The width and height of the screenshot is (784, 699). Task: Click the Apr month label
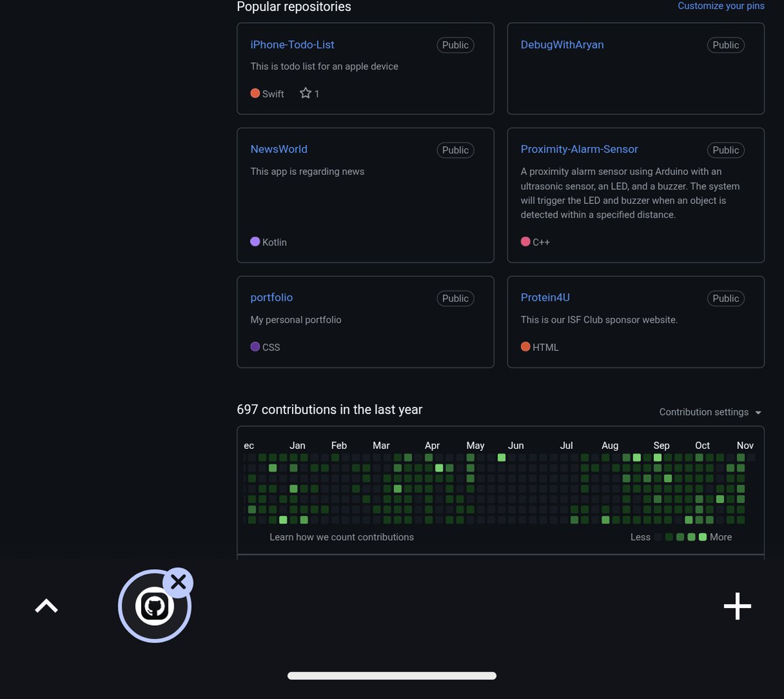point(432,446)
